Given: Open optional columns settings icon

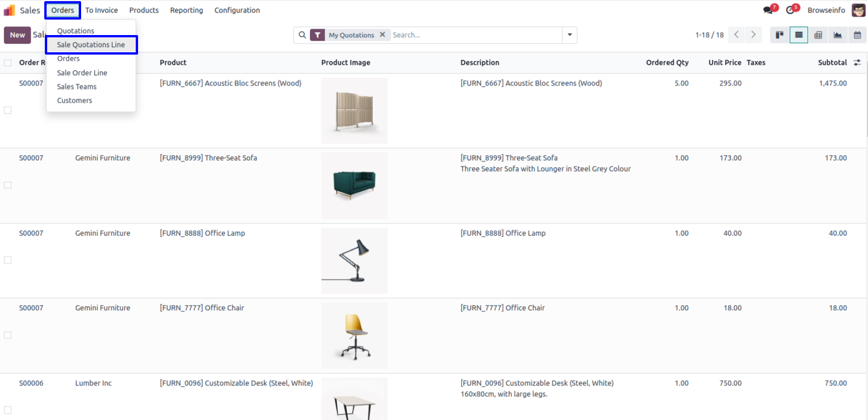Looking at the screenshot, I should point(857,63).
